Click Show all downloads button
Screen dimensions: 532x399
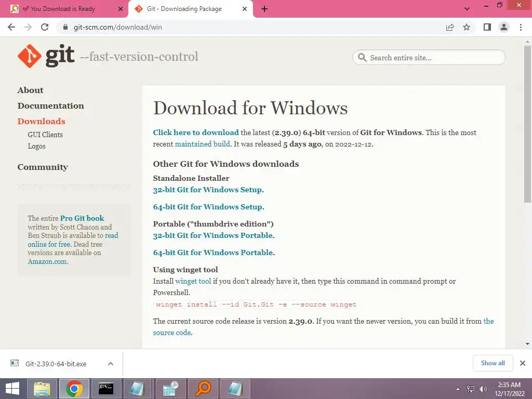493,363
